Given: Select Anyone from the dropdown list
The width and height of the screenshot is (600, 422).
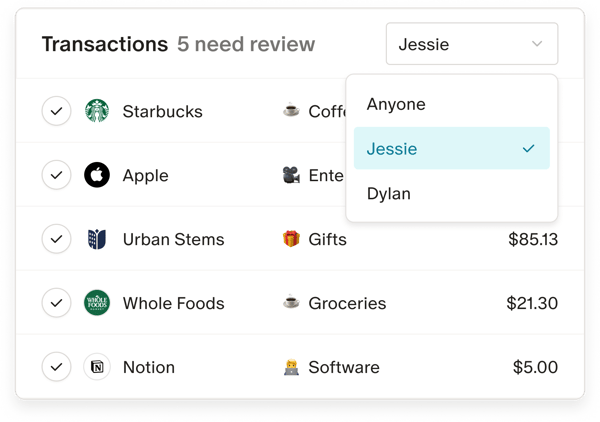Looking at the screenshot, I should click(x=452, y=104).
